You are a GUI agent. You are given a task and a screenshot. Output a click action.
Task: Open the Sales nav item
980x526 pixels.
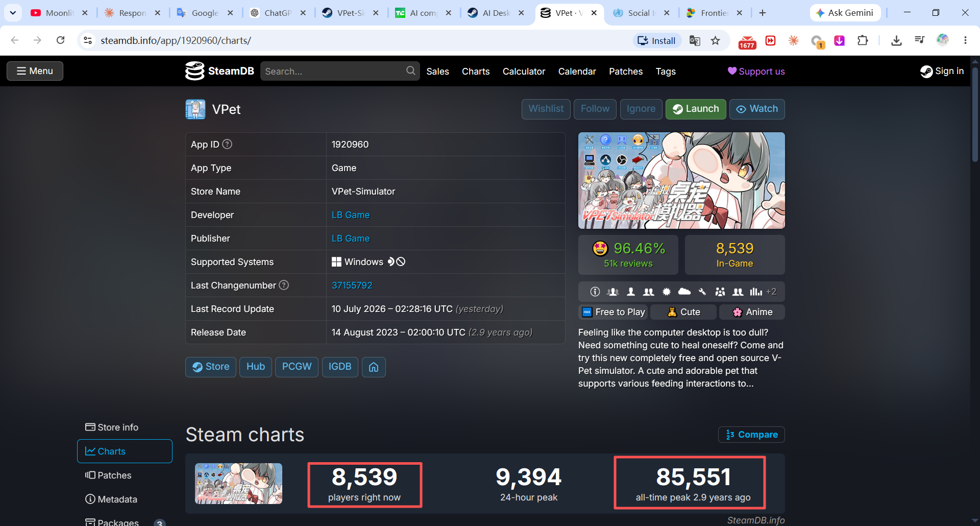click(437, 71)
